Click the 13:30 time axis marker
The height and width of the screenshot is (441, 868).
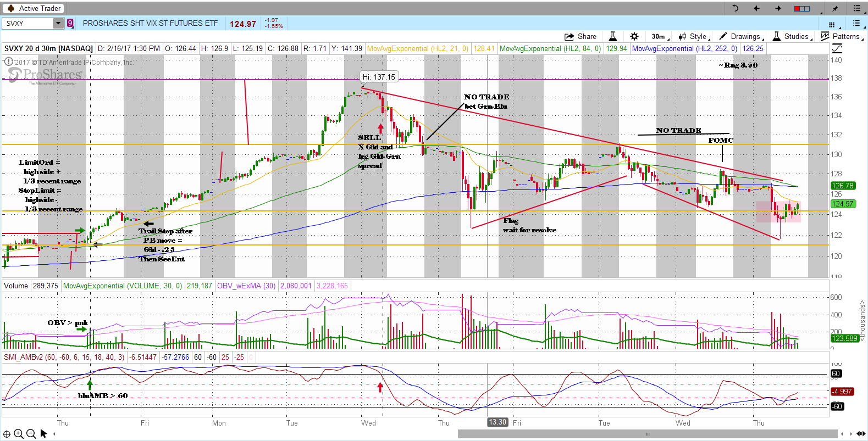click(497, 422)
